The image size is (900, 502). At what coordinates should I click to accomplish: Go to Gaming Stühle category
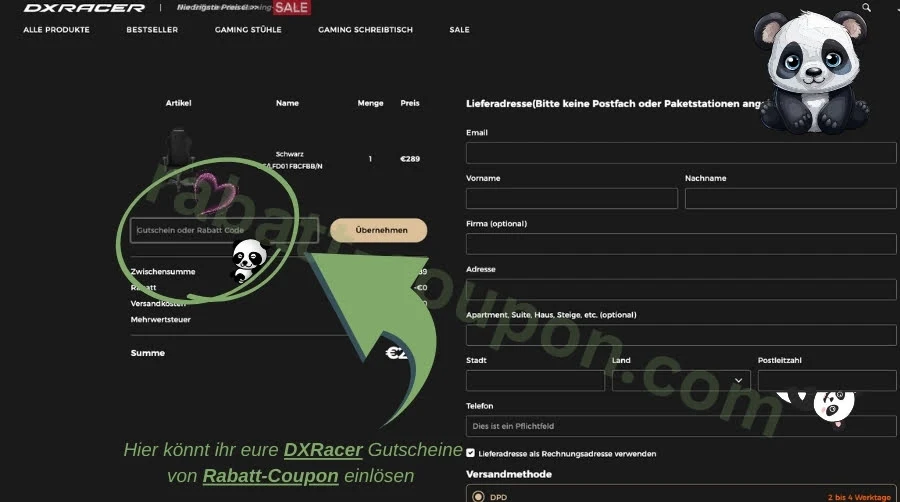(248, 30)
